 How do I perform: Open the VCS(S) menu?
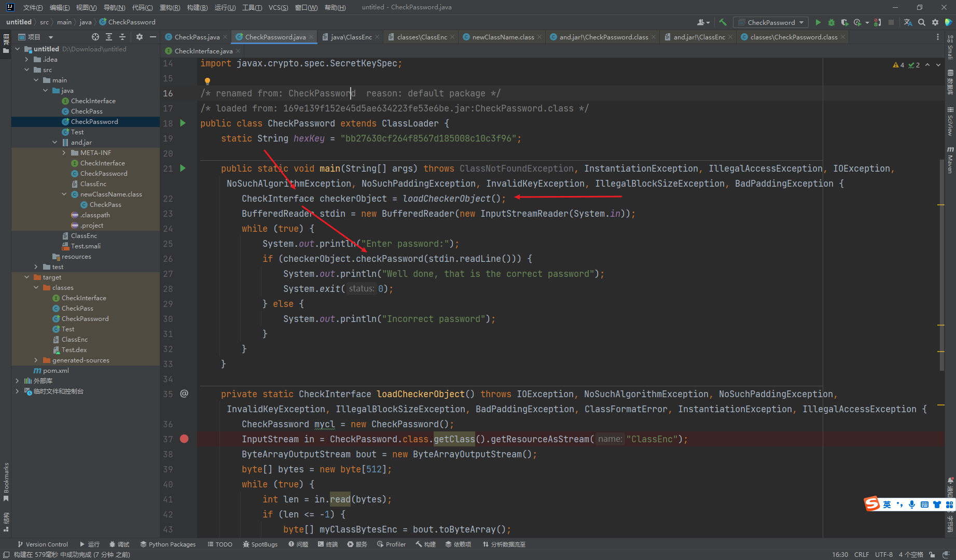(x=278, y=7)
